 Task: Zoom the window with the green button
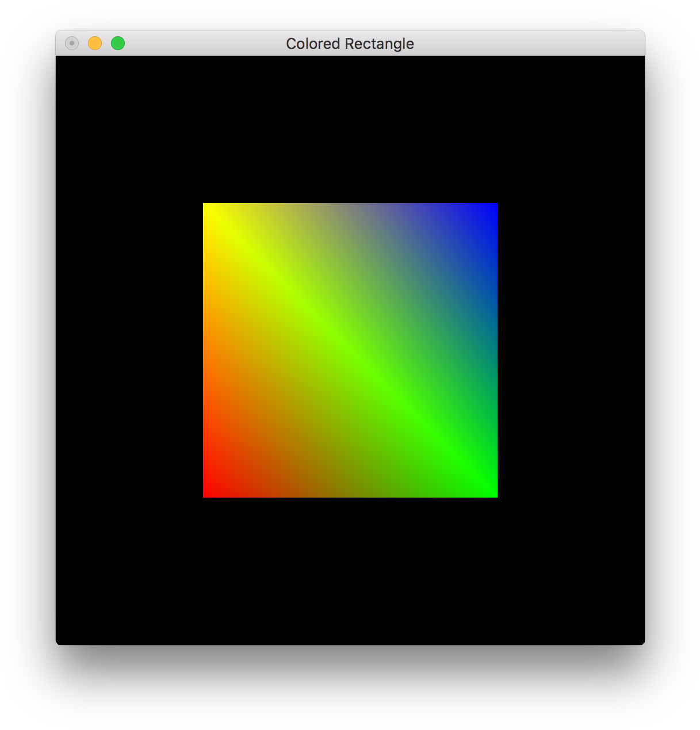pos(117,43)
